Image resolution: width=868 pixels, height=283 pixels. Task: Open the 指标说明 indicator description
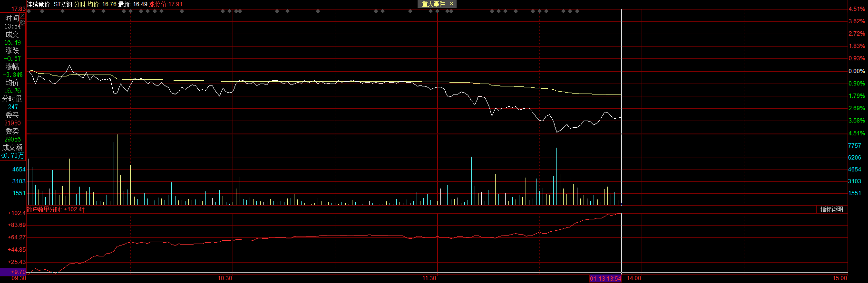click(831, 209)
